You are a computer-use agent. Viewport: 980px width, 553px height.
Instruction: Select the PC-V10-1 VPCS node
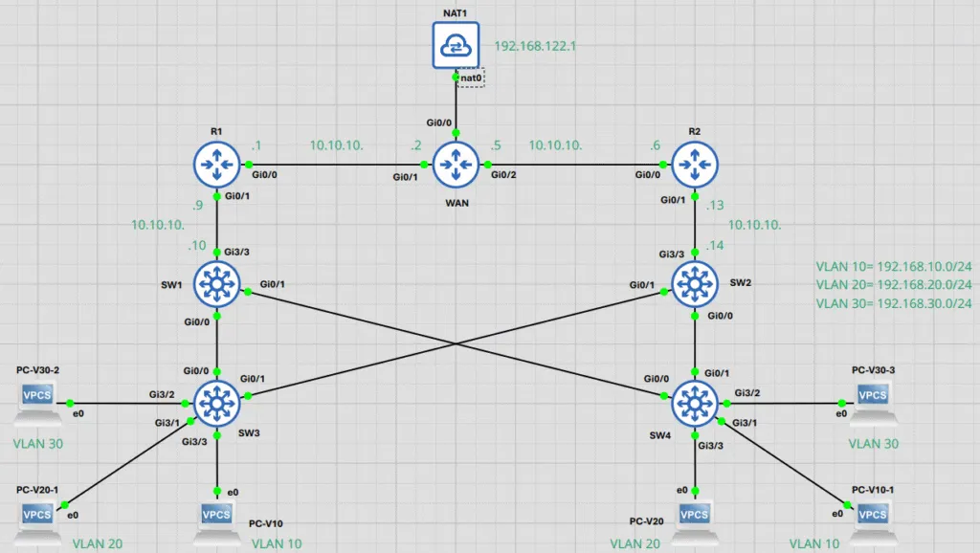point(873,521)
